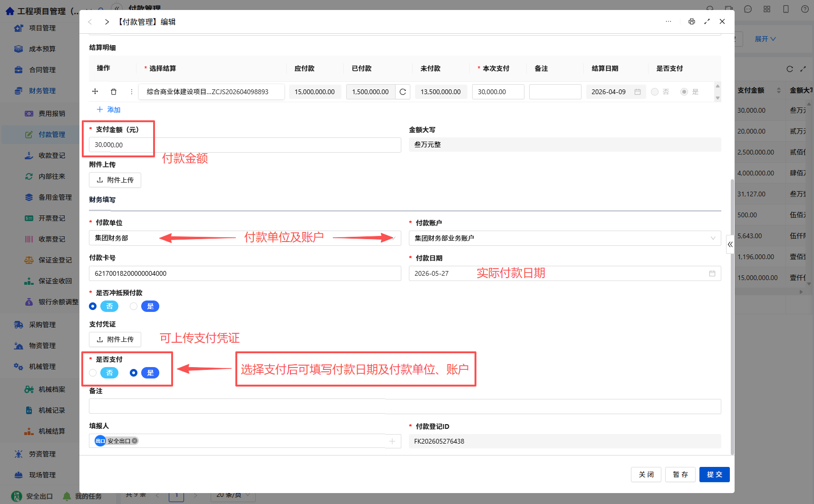Open the 付款账户 dropdown
This screenshot has height=504, width=814.
[565, 238]
